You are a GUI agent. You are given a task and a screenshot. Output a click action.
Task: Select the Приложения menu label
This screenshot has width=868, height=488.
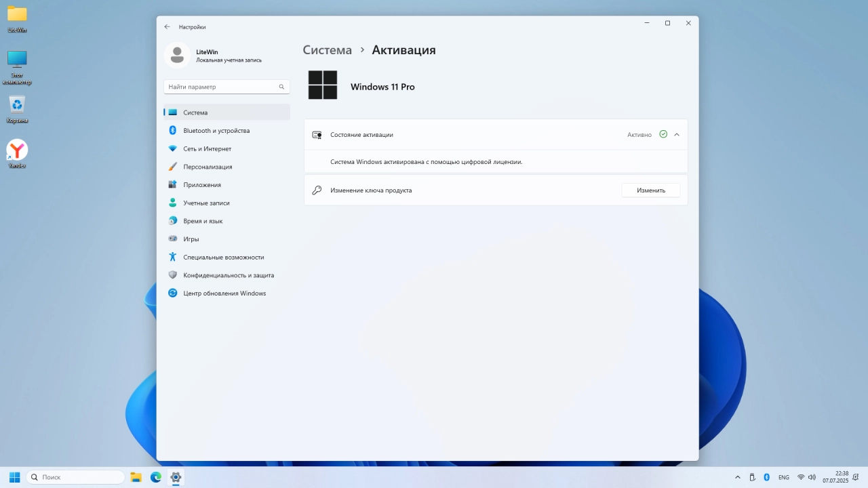202,185
